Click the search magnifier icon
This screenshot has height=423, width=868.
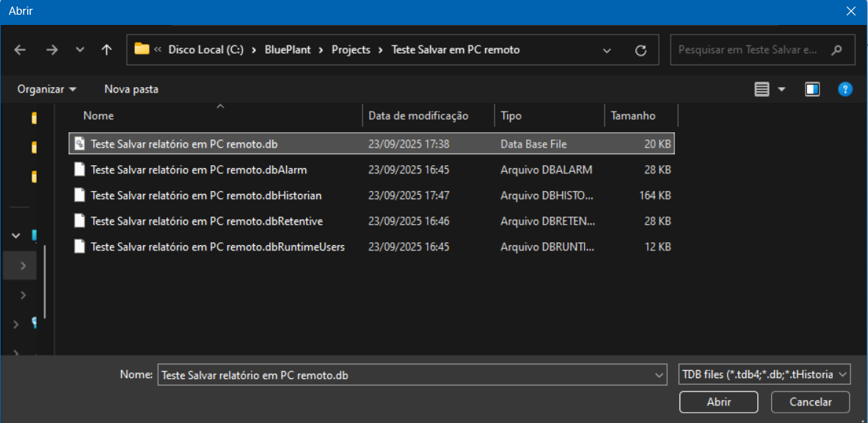[836, 51]
